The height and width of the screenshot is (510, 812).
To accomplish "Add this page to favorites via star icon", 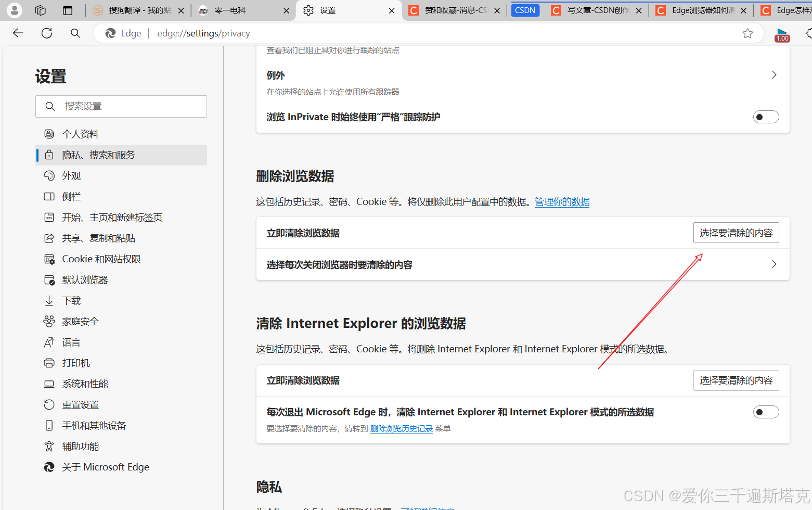I will [747, 33].
